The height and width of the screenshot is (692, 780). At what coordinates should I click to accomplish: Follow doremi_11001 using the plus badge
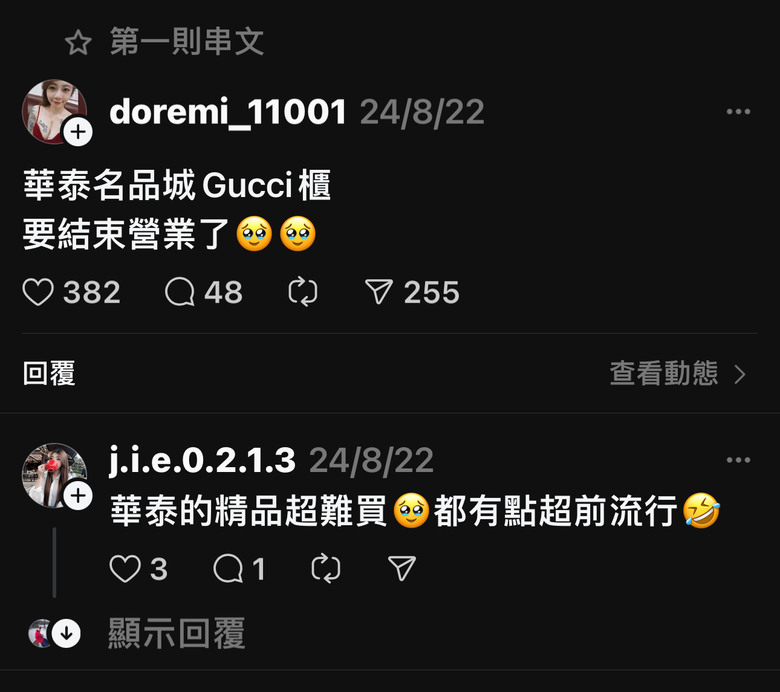pyautogui.click(x=78, y=132)
